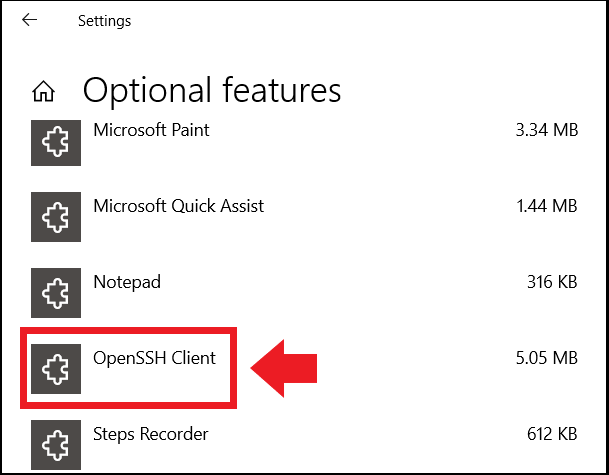Click the red arrow pointing at OpenSSH
This screenshot has width=609, height=475.
tap(284, 367)
